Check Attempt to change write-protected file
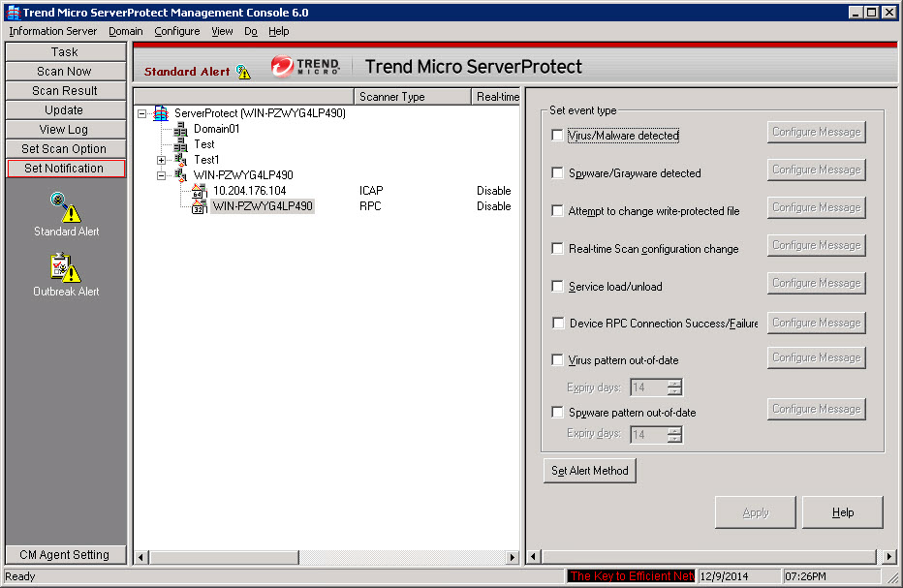Screen dimensions: 903x588 pyautogui.click(x=557, y=211)
